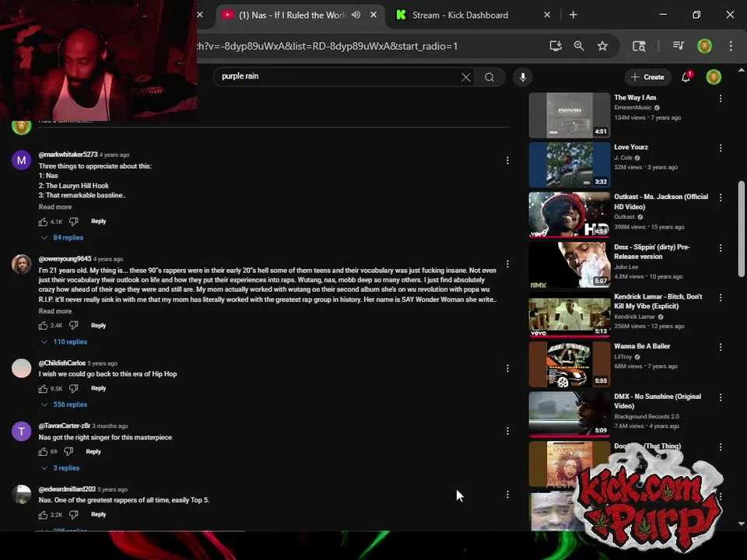This screenshot has width=747, height=560.
Task: Read more of markwhitaker5273's comment
Action: coord(55,207)
